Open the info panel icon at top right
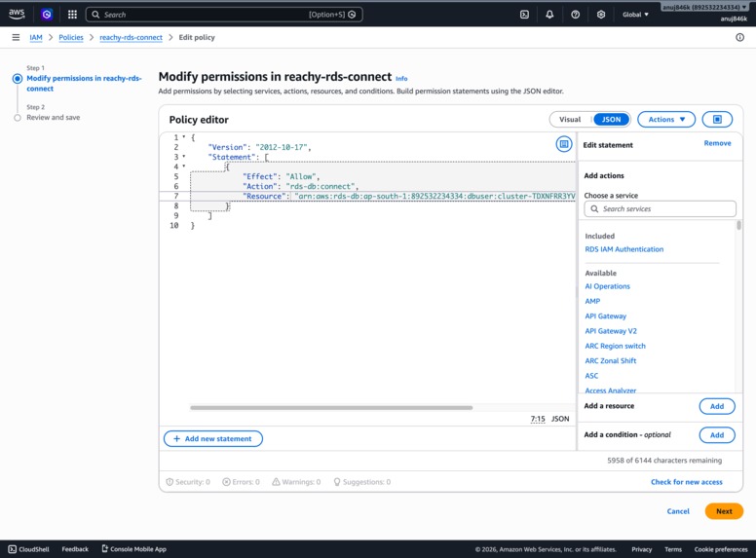Viewport: 756px width, 558px height. [739, 37]
